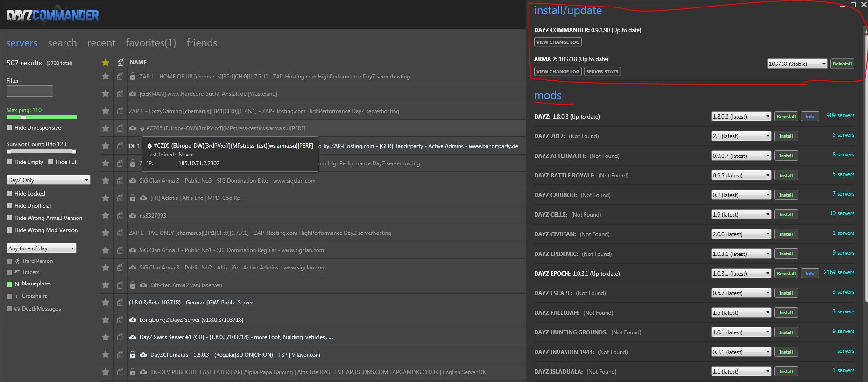Open DAYZ EPOCH version dropdown
Image resolution: width=868 pixels, height=382 pixels.
(x=741, y=273)
